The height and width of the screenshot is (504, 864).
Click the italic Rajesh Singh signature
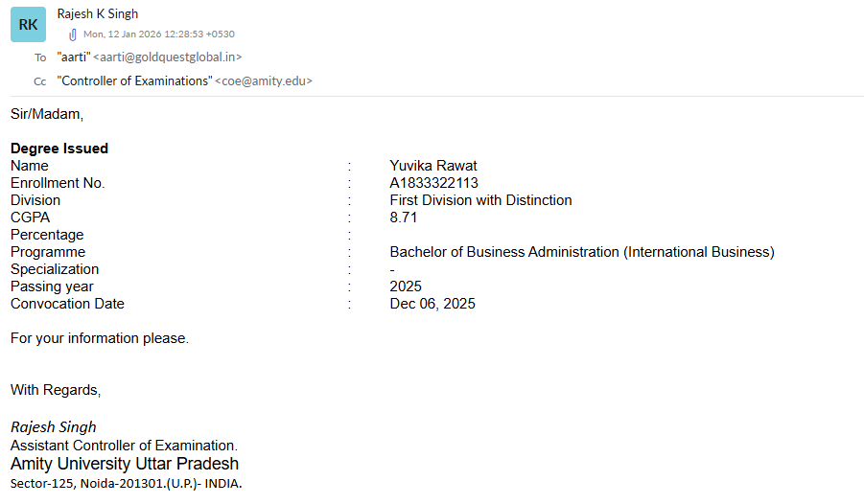54,427
